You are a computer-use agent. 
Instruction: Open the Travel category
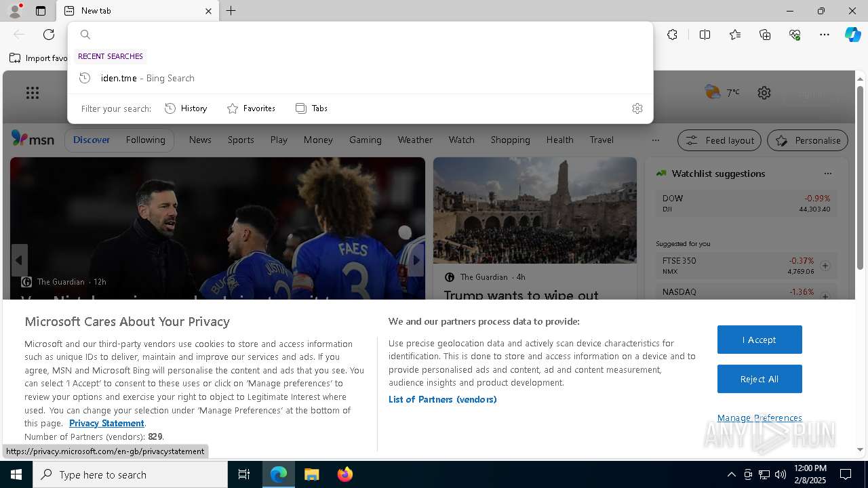pos(601,140)
